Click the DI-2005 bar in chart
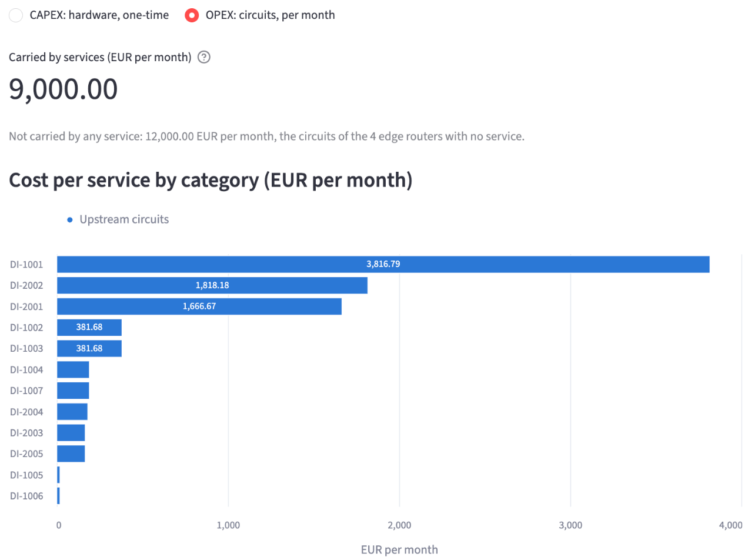 tap(71, 454)
